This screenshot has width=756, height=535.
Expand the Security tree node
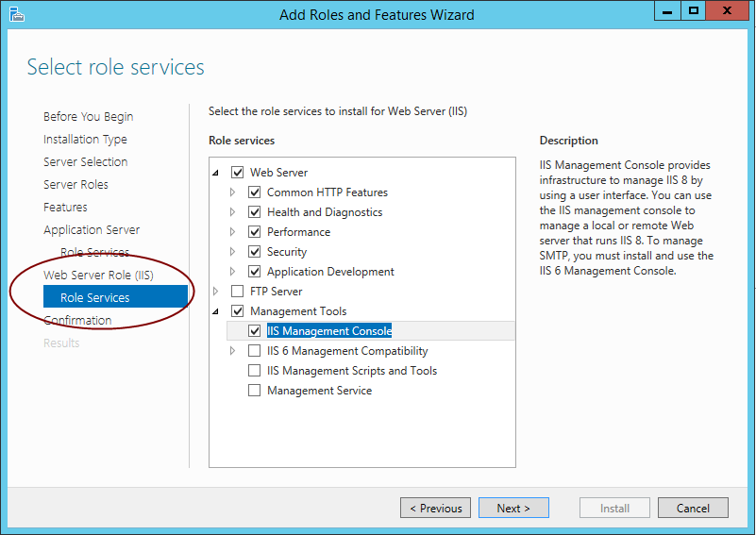pyautogui.click(x=232, y=252)
